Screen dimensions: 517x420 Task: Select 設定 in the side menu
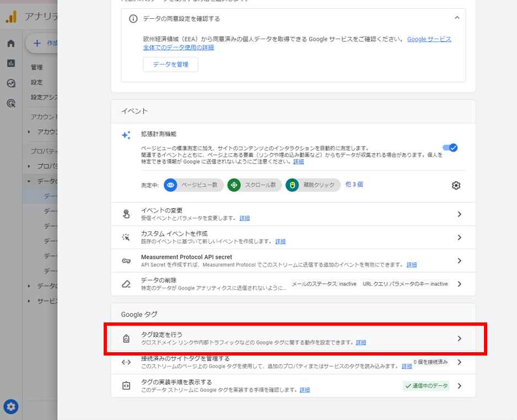(36, 83)
